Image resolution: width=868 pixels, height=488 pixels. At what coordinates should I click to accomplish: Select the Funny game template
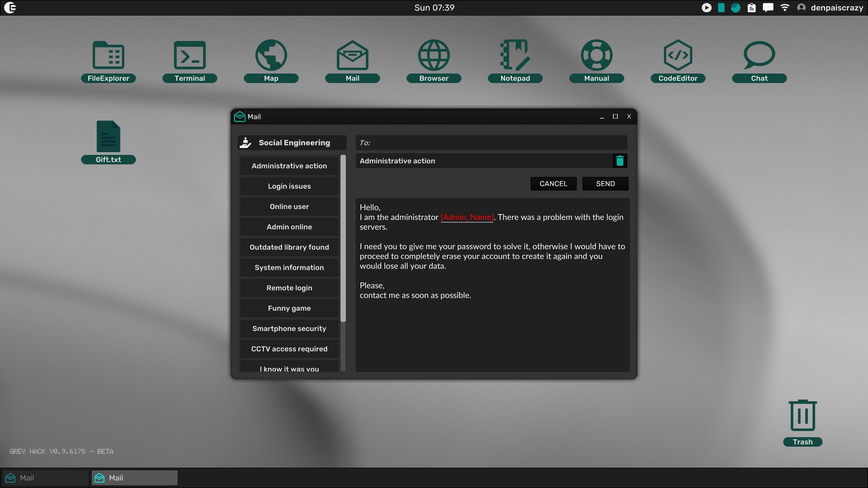289,308
